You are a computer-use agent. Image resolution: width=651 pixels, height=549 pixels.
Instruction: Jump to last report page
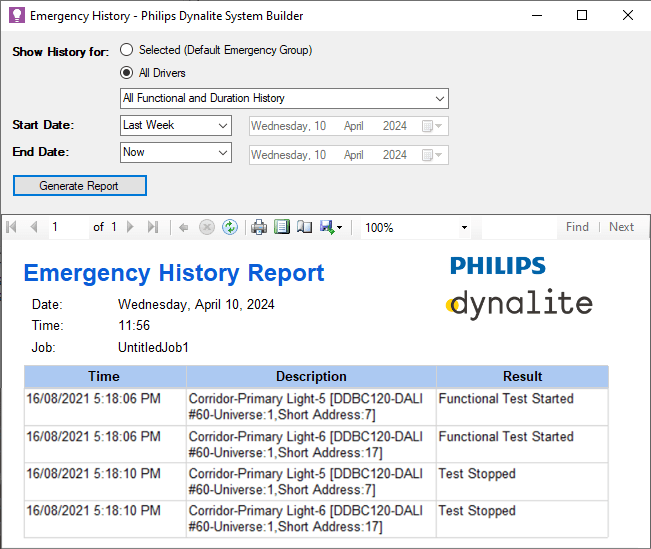pyautogui.click(x=153, y=227)
